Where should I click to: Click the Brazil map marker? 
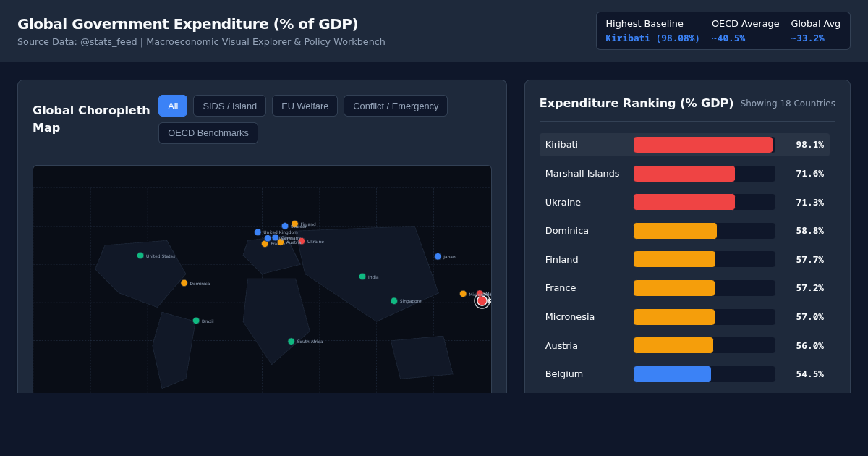coord(196,321)
